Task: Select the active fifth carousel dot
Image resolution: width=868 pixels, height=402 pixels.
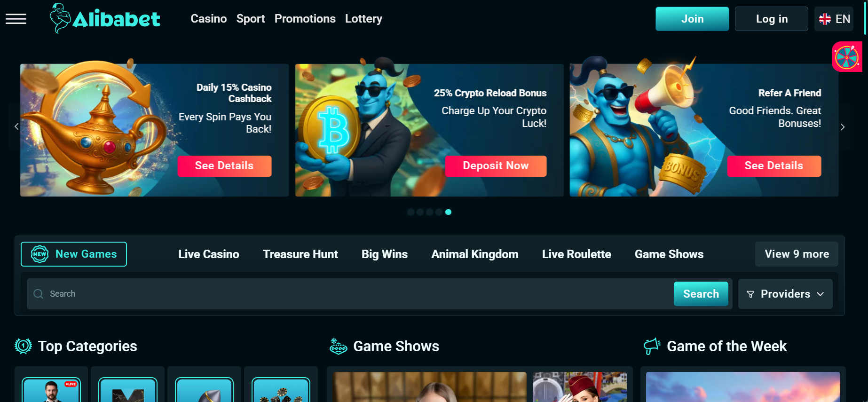Action: point(448,212)
